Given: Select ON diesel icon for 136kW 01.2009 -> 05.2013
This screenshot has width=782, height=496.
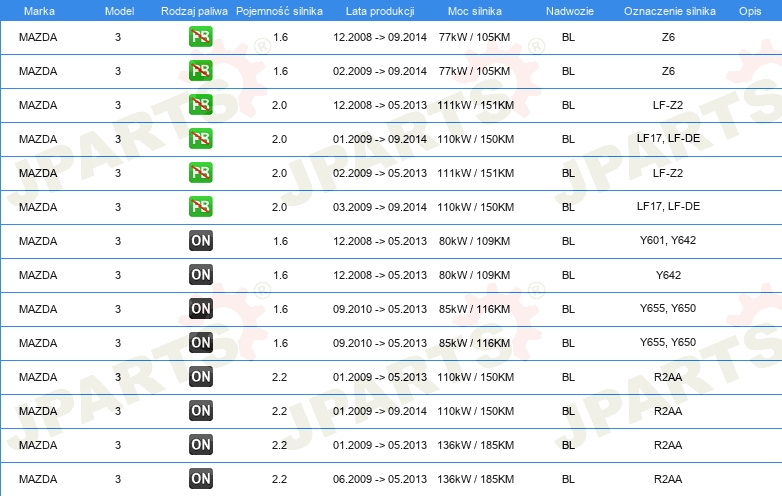Looking at the screenshot, I should coord(200,445).
